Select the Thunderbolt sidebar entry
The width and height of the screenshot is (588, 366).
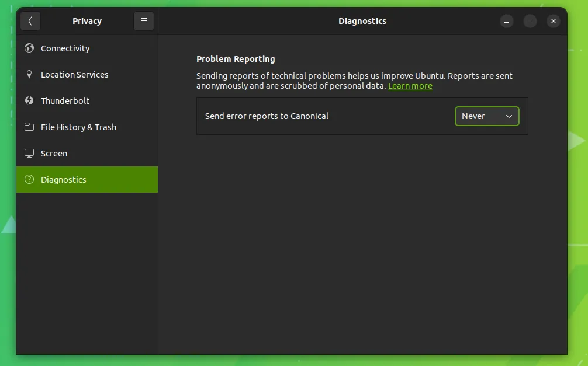click(65, 101)
